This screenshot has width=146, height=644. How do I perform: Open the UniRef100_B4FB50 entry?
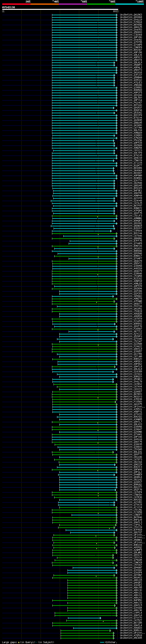(131, 600)
